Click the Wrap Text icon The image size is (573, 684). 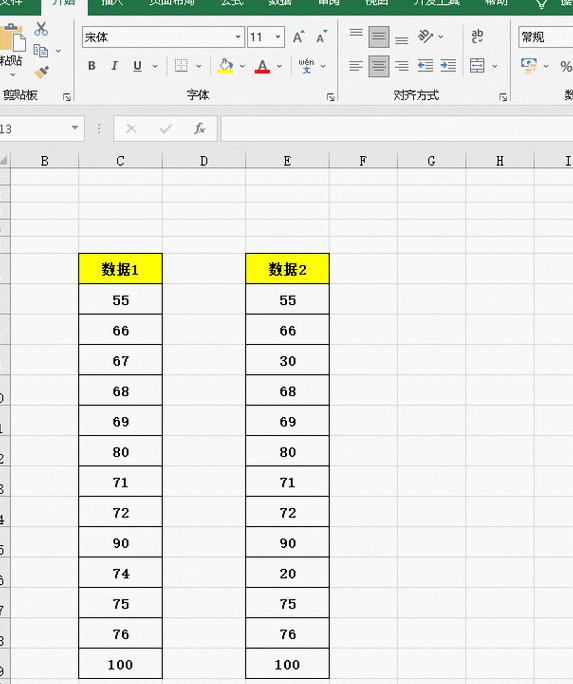pyautogui.click(x=477, y=36)
